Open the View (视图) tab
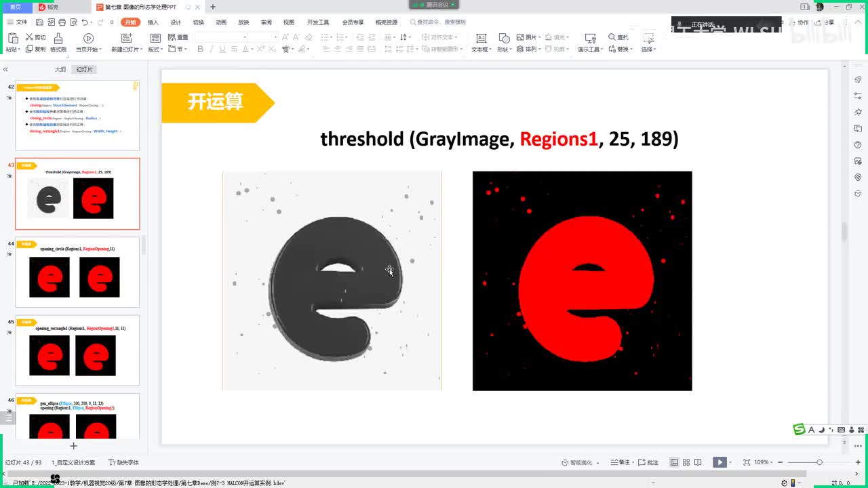868x488 pixels. 289,22
